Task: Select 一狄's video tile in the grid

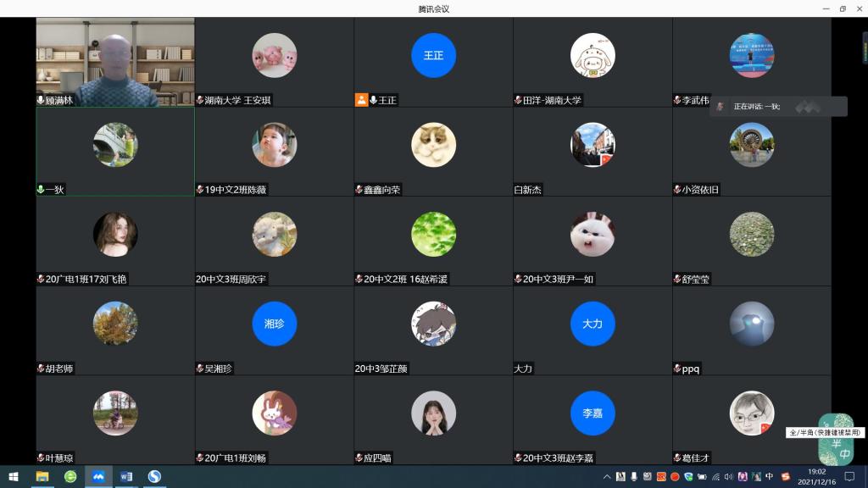Action: point(114,148)
